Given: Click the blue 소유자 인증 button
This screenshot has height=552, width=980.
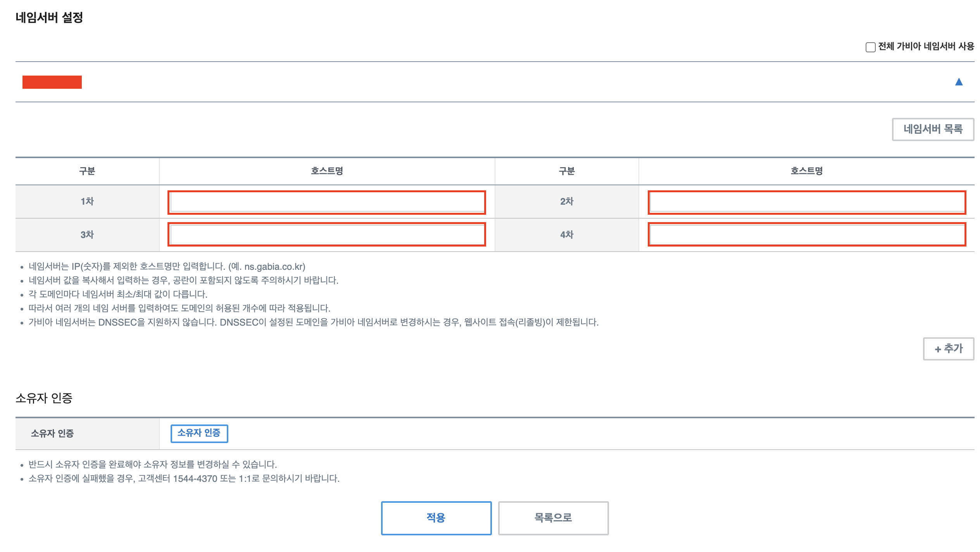Looking at the screenshot, I should [199, 433].
